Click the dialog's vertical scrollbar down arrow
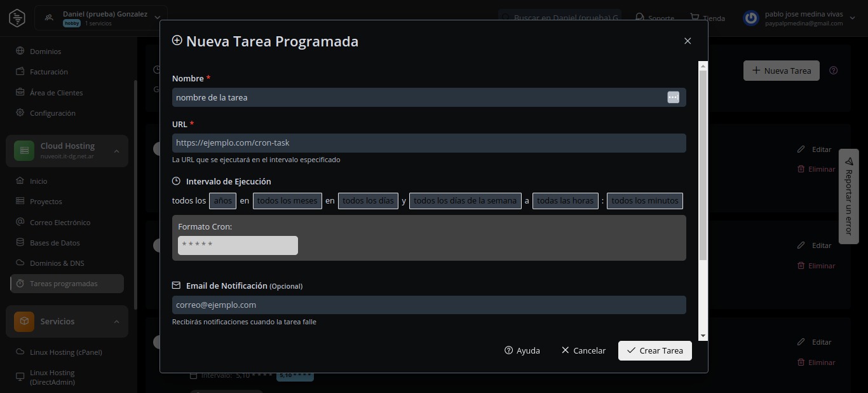Screen dimensions: 868x393 (703, 335)
